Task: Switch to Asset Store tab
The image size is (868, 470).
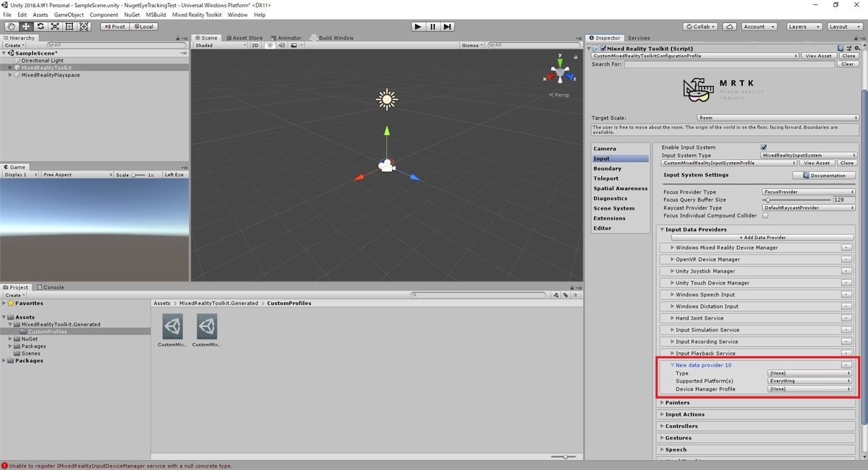Action: [x=244, y=38]
